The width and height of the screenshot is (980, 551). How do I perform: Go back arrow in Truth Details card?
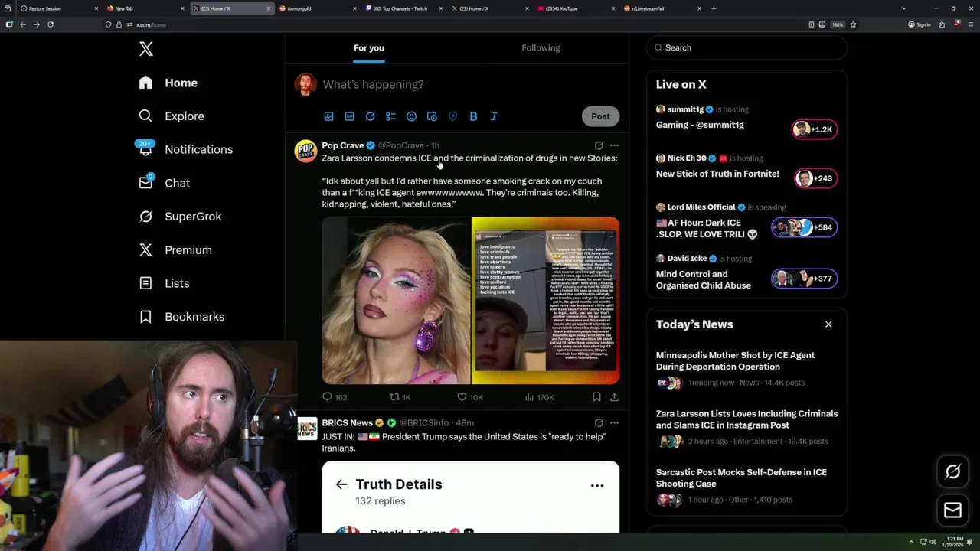[x=341, y=484]
